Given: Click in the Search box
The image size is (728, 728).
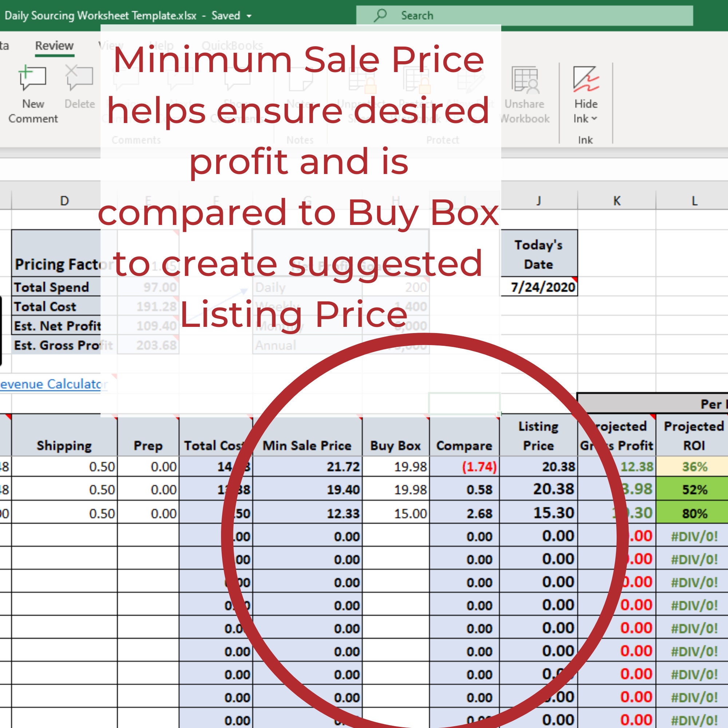Looking at the screenshot, I should [524, 15].
